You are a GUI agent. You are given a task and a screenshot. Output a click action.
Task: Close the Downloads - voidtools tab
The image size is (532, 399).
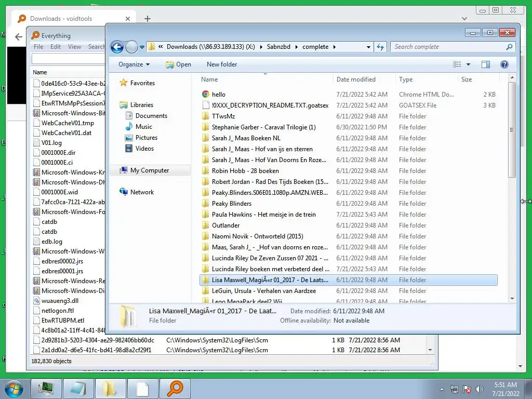(x=128, y=19)
